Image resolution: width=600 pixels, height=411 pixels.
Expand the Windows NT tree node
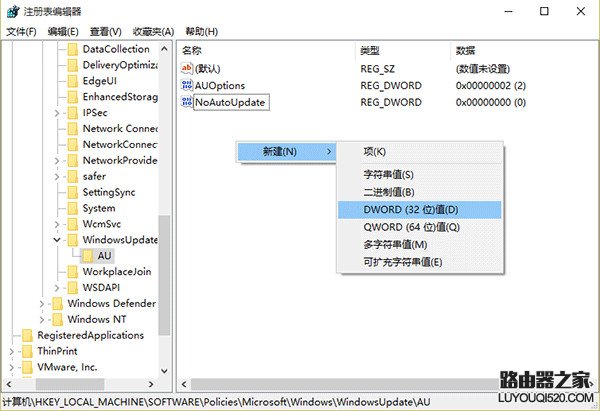[42, 320]
